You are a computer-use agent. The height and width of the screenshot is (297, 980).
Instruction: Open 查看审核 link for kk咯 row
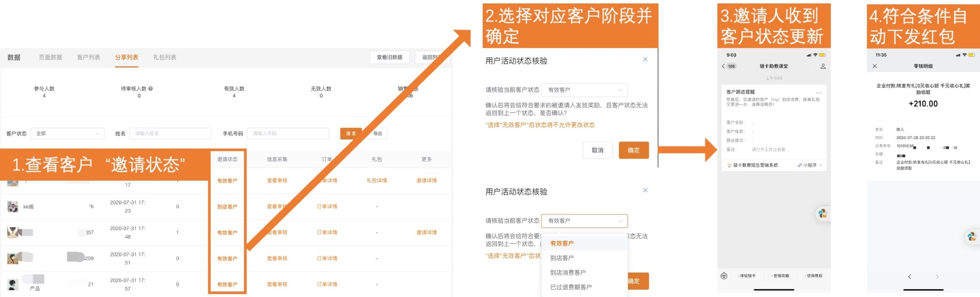(x=277, y=206)
